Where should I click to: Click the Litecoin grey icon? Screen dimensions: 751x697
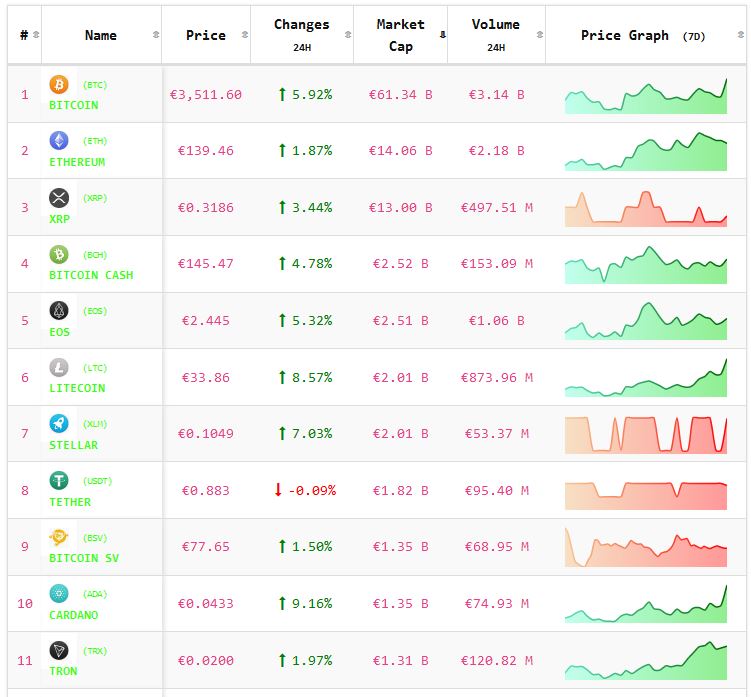(x=59, y=367)
